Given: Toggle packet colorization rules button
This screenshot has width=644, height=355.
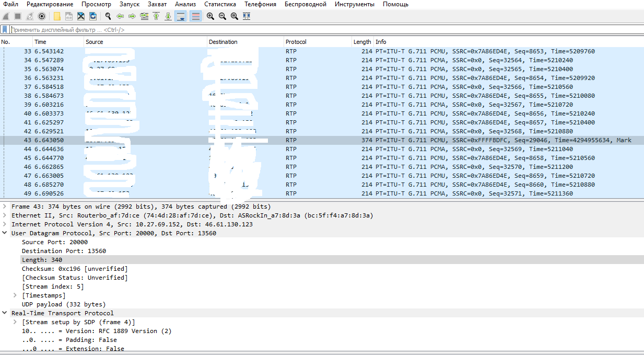Looking at the screenshot, I should click(195, 16).
